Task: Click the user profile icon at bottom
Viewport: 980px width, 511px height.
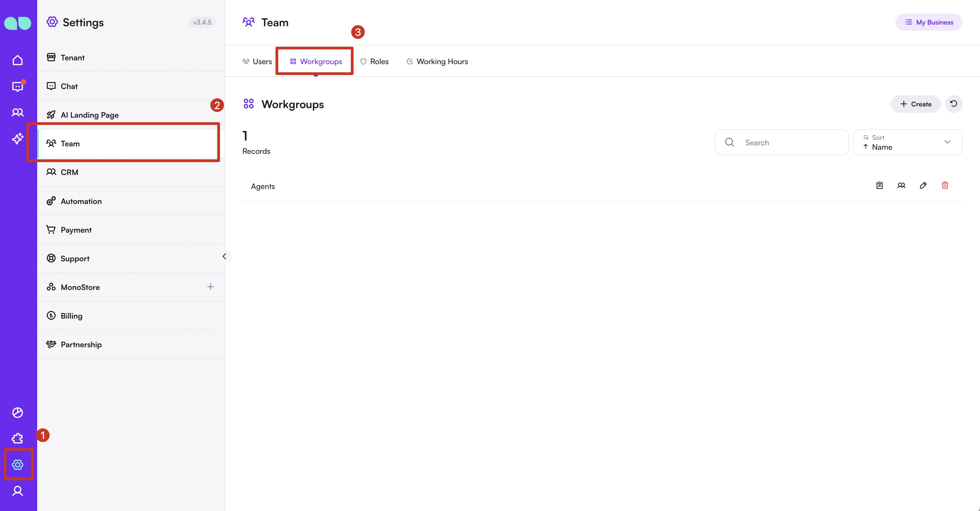Action: (x=17, y=491)
